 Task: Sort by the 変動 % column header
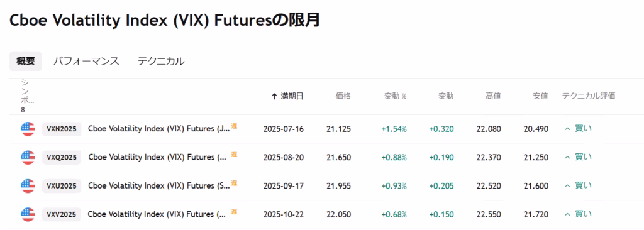click(x=395, y=96)
